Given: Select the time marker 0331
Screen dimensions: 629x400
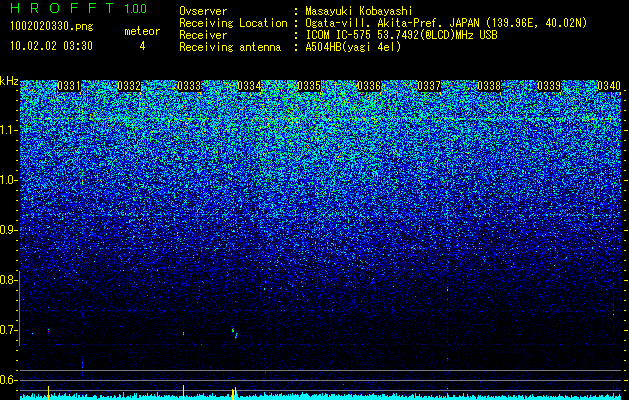Looking at the screenshot, I should [69, 86].
